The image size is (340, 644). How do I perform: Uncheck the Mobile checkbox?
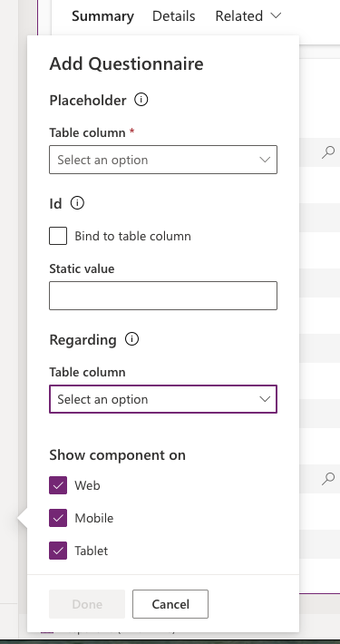[x=58, y=518]
